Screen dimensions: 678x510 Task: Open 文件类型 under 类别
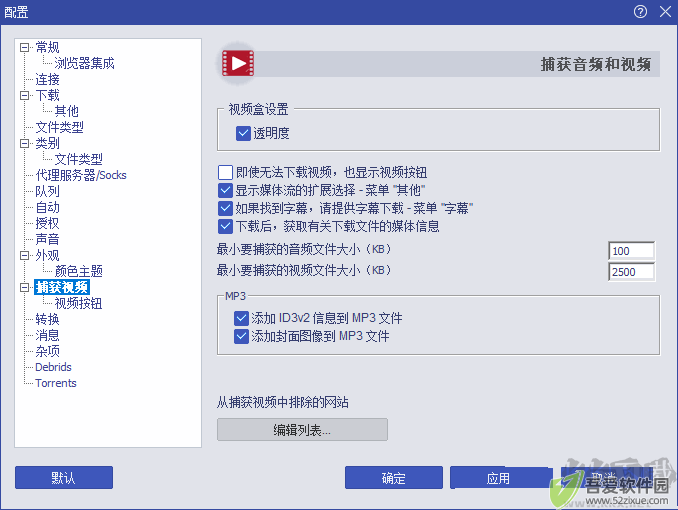point(78,159)
